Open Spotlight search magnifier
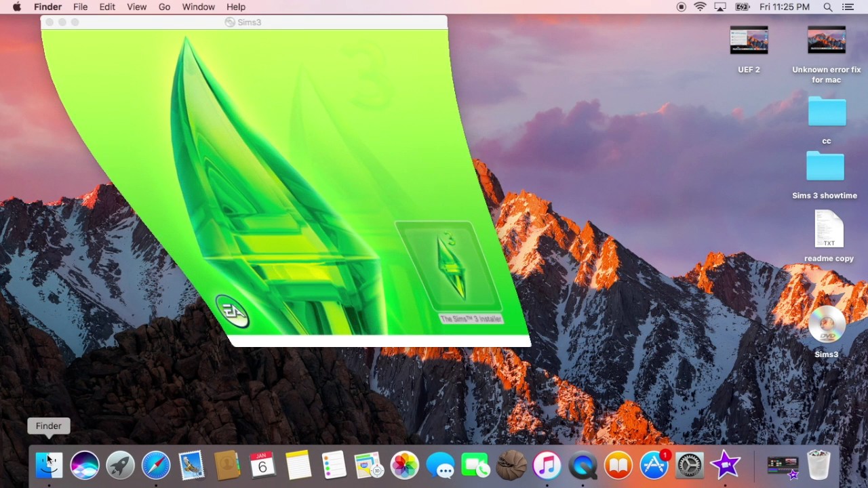868x488 pixels. pos(828,7)
